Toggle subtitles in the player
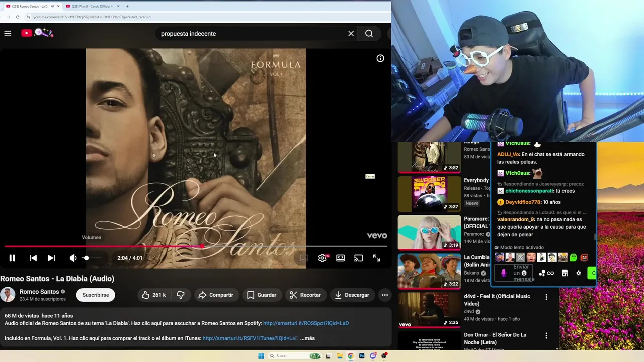 click(304, 258)
